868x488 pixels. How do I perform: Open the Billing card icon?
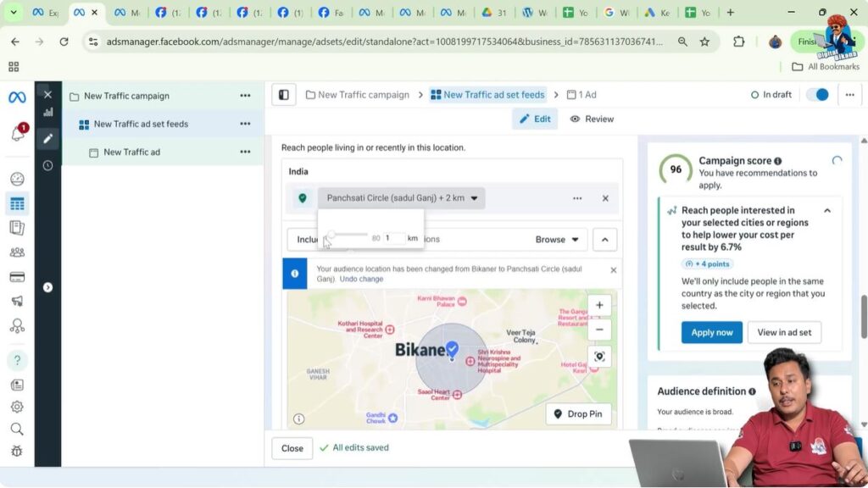(x=16, y=275)
